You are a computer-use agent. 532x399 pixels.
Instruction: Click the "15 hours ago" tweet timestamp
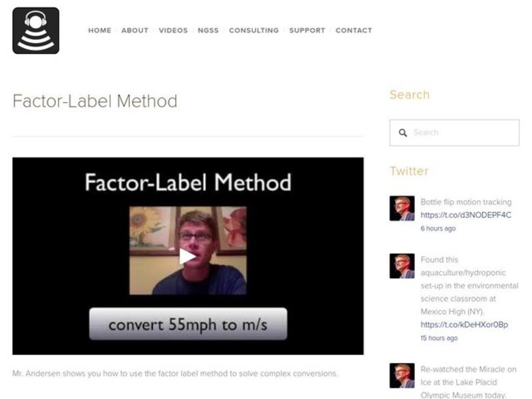click(439, 338)
